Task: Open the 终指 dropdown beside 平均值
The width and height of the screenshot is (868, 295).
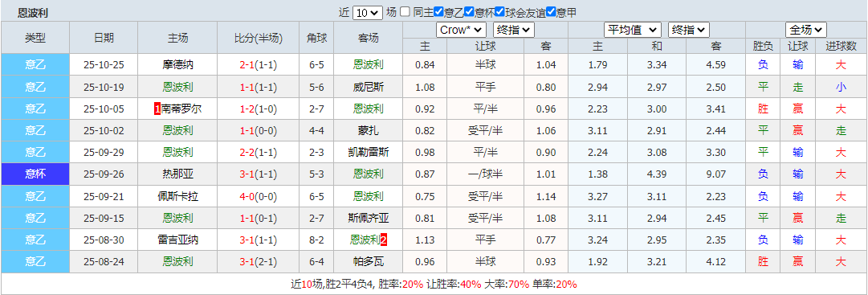Action: click(x=689, y=30)
